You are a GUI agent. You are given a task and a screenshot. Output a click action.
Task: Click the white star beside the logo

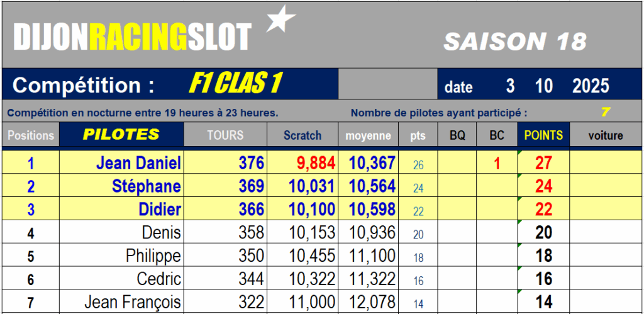tap(280, 20)
